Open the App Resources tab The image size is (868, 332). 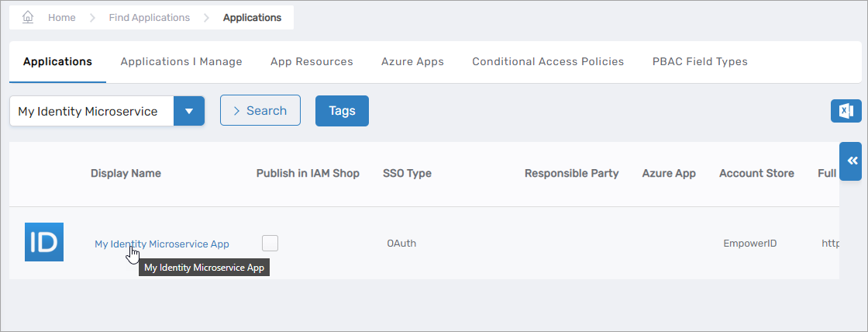(x=312, y=61)
